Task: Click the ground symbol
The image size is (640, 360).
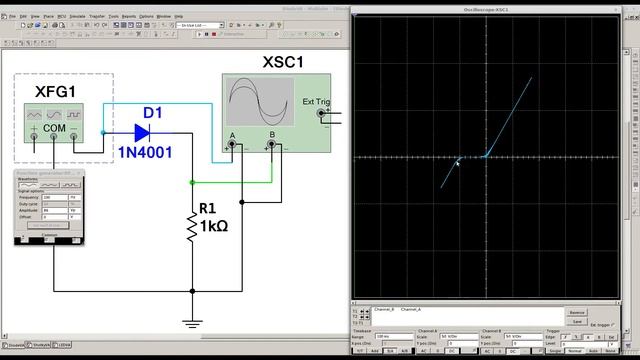Action: click(x=192, y=324)
